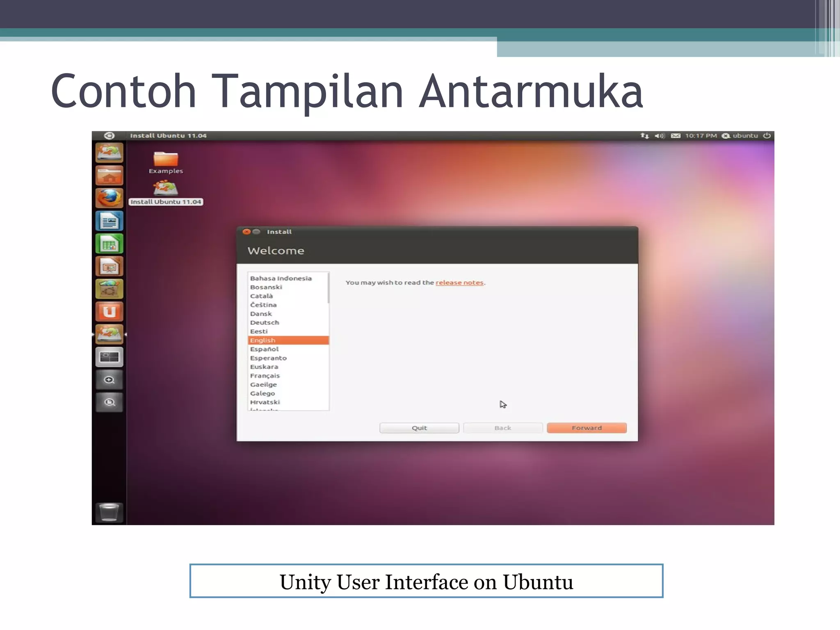Click the Forward button

587,428
